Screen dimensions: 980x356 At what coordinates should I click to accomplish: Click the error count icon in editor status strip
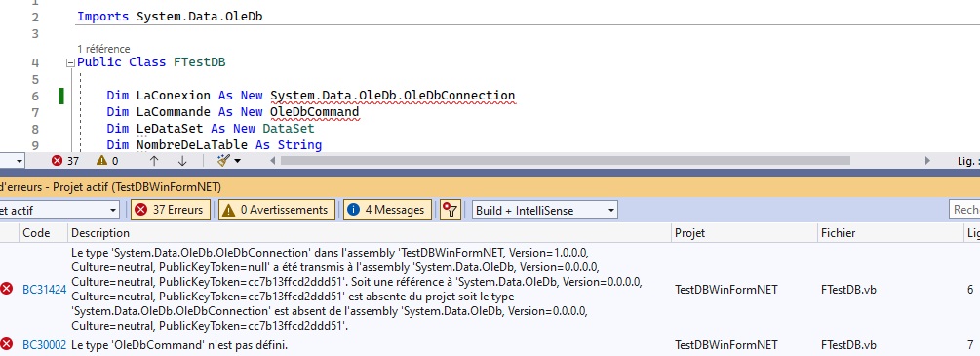[x=58, y=161]
